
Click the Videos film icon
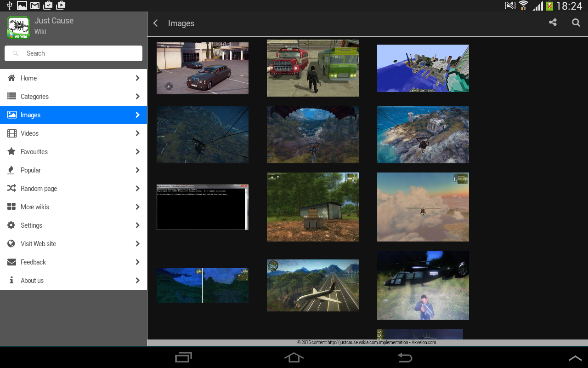pos(11,133)
